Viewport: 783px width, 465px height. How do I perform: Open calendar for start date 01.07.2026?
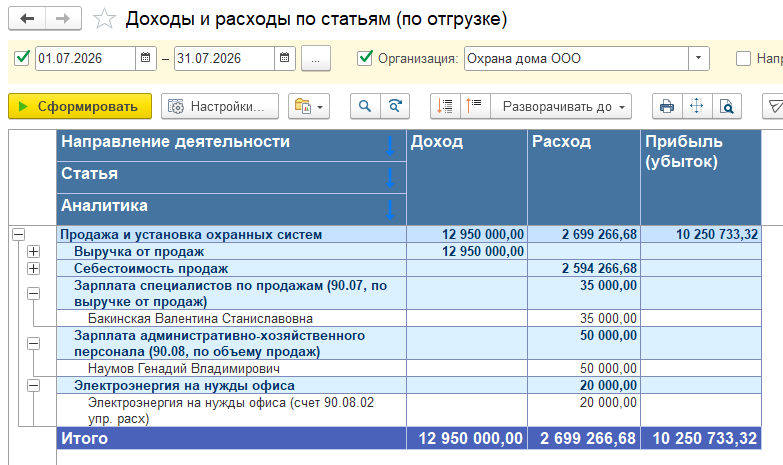(x=145, y=58)
